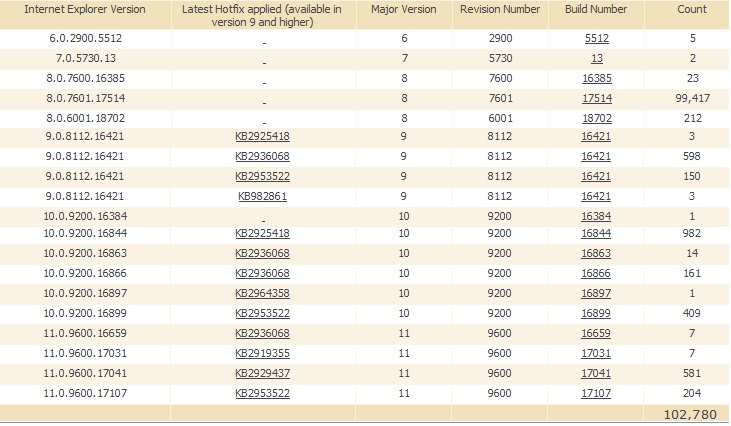This screenshot has height=426, width=731.
Task: Click build number 17107 link
Action: click(x=597, y=393)
